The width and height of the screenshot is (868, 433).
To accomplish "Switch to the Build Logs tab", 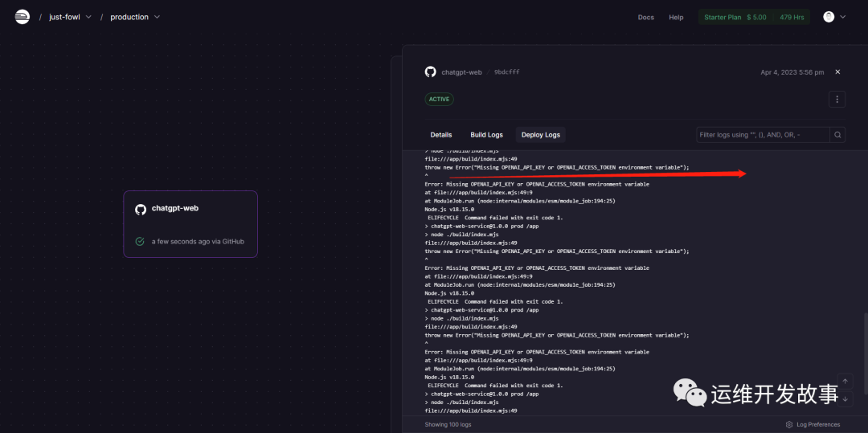I will point(486,135).
